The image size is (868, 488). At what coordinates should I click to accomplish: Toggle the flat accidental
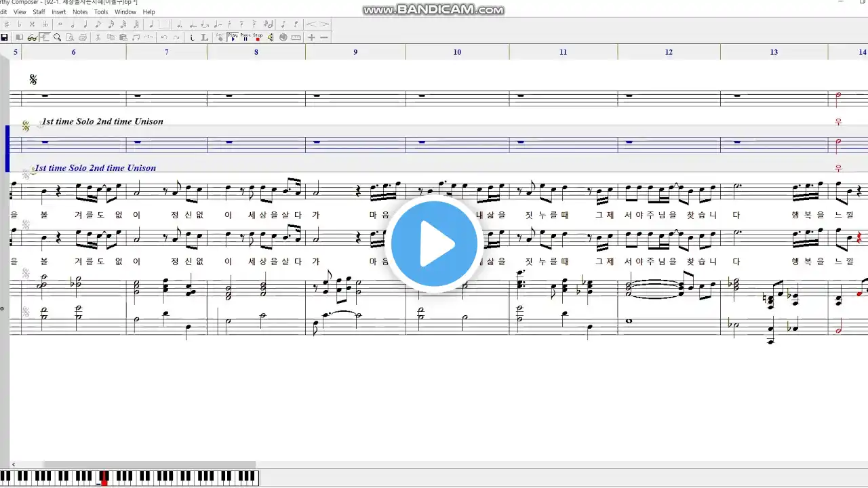click(x=19, y=24)
